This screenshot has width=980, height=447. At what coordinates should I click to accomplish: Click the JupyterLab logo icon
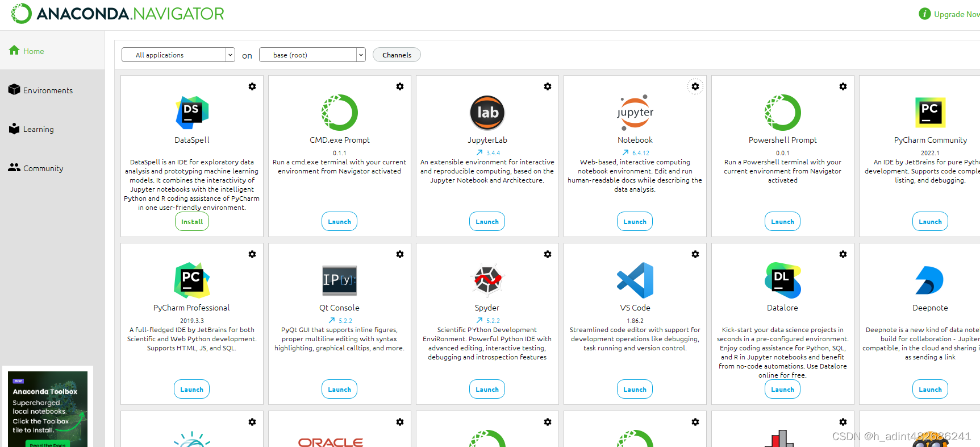[x=487, y=113]
